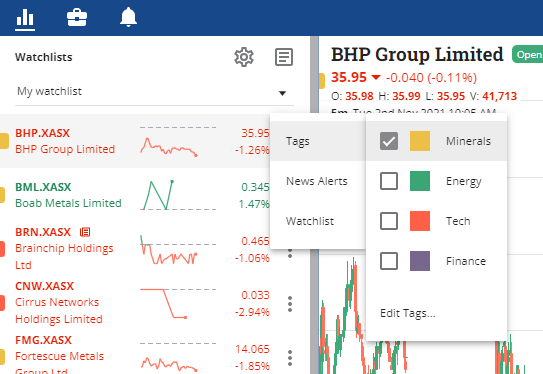Viewport: 543px width, 374px height.
Task: Open the alerts bell icon
Action: [128, 17]
